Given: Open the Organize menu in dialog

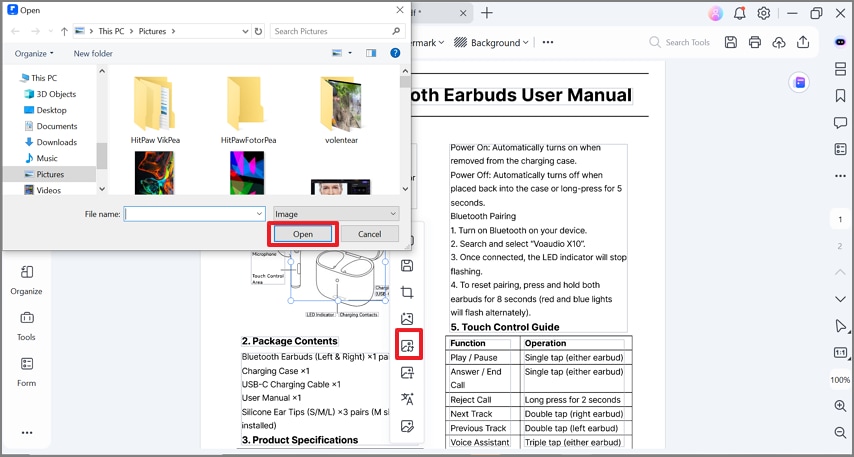Looking at the screenshot, I should coord(34,53).
